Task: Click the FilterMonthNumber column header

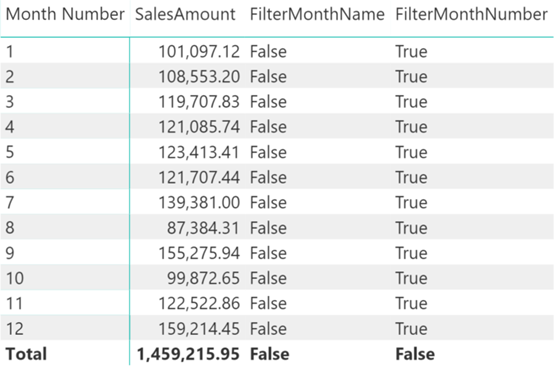Action: coord(471,14)
